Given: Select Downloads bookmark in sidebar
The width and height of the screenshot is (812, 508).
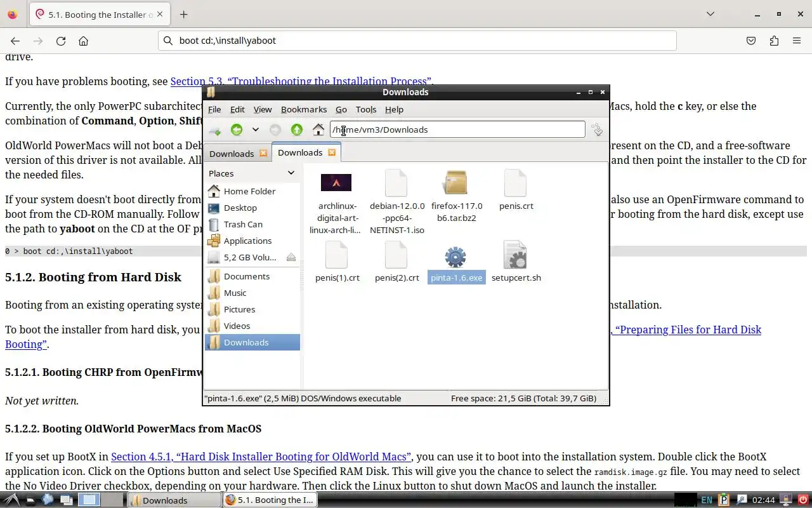Looking at the screenshot, I should 252,342.
